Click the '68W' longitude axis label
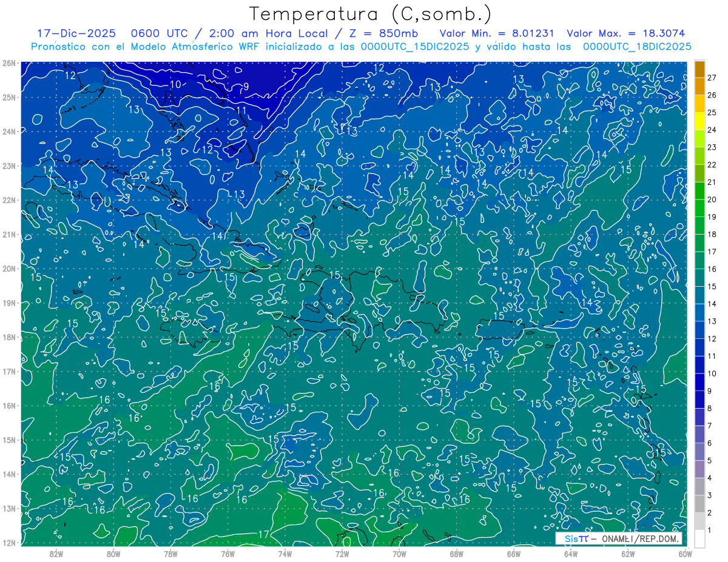Screen dimensions: 728x562 457,553
